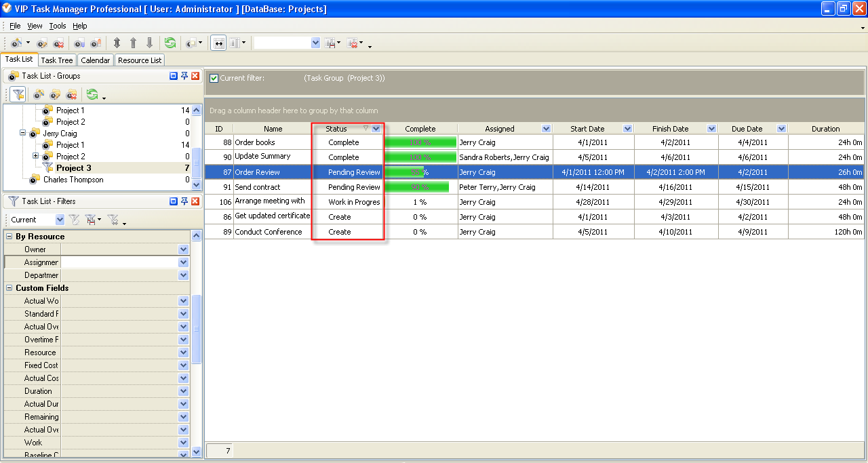Select the Charles Thompson group

[x=73, y=180]
